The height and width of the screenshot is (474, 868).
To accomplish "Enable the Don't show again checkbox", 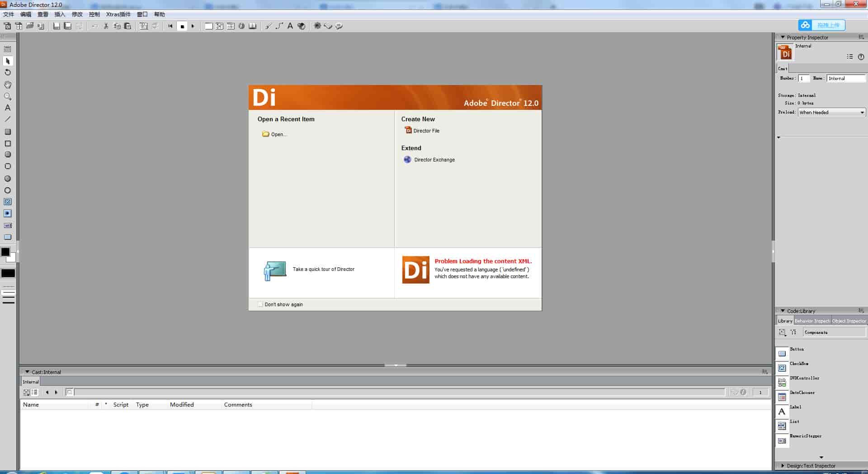I will (260, 304).
